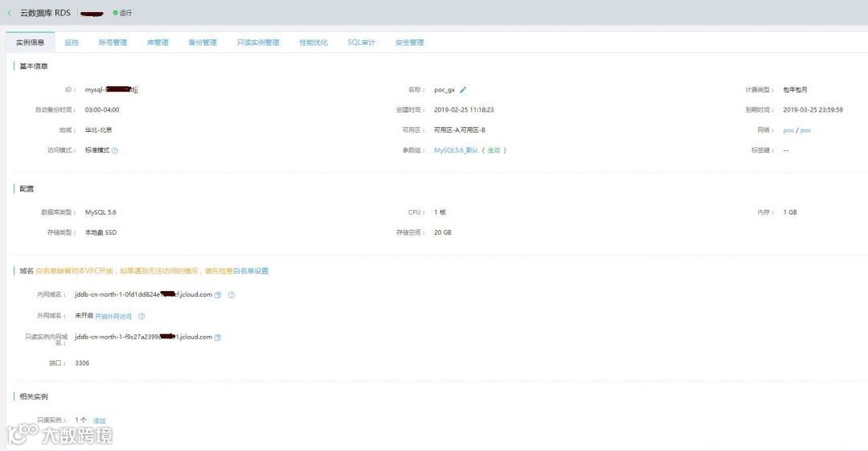Image resolution: width=868 pixels, height=451 pixels.
Task: Select the storage type value 本地盘 SSD
Action: click(100, 232)
